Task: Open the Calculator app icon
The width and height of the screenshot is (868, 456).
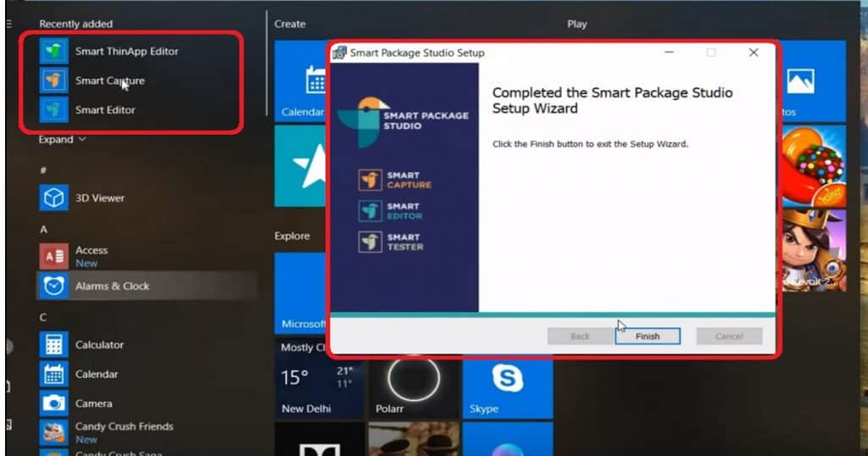Action: coord(53,344)
